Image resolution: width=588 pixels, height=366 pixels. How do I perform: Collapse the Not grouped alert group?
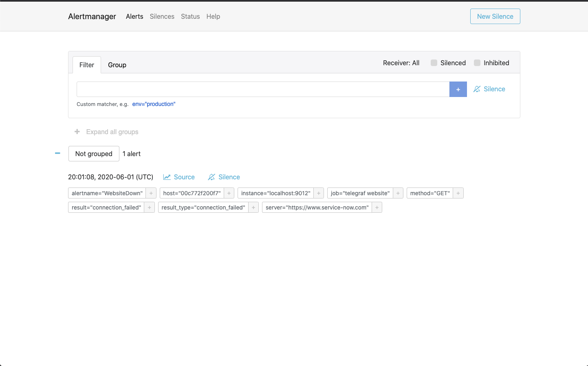coord(57,153)
